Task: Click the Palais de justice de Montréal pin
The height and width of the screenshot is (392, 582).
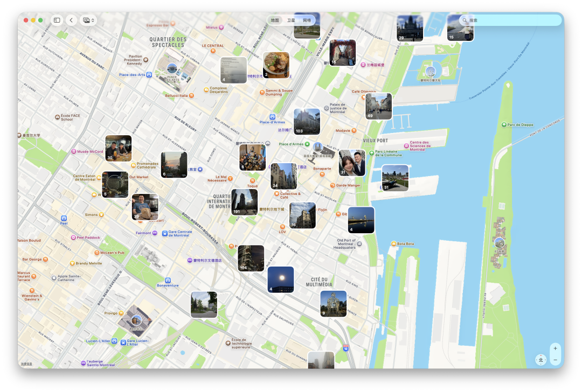Action: (326, 108)
